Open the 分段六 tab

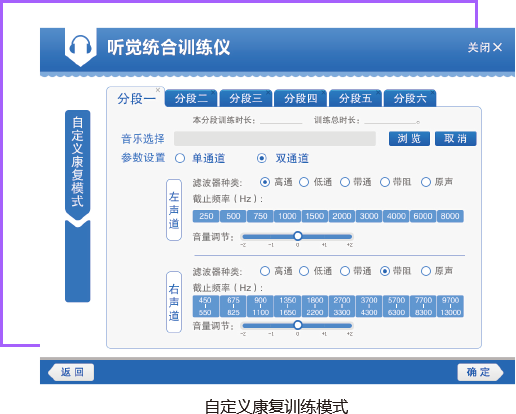point(410,98)
